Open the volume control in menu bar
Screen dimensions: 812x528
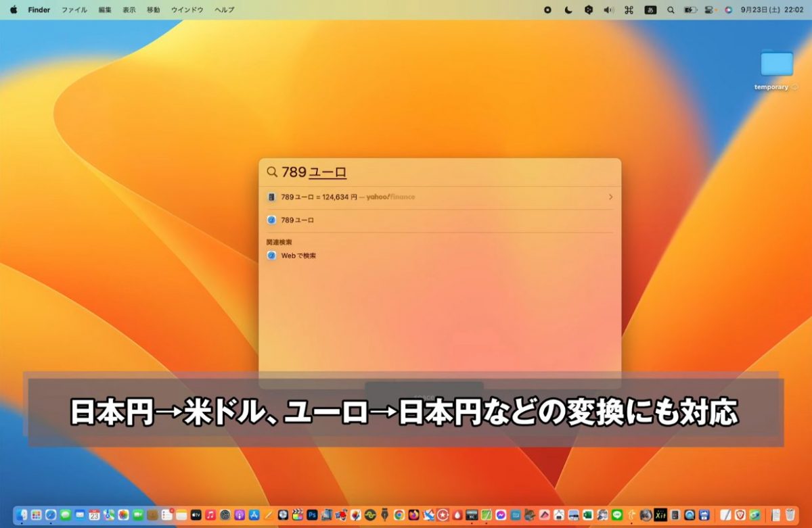tap(608, 10)
